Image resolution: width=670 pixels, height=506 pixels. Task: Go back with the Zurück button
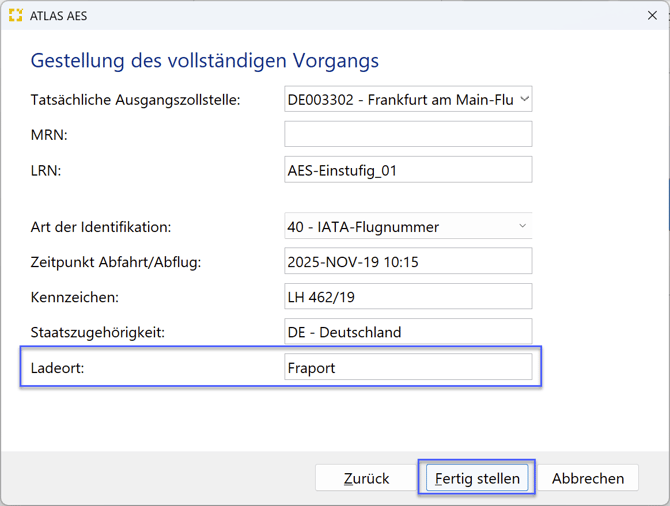point(366,478)
